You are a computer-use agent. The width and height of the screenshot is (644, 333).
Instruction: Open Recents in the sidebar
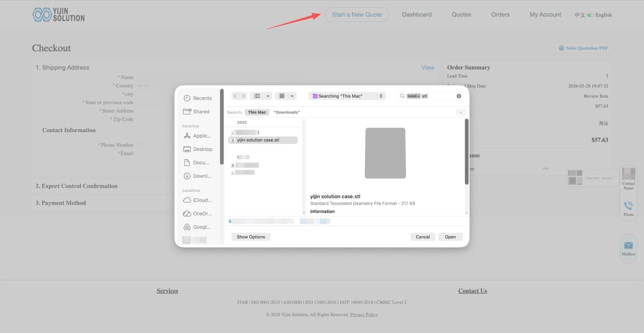coord(198,98)
